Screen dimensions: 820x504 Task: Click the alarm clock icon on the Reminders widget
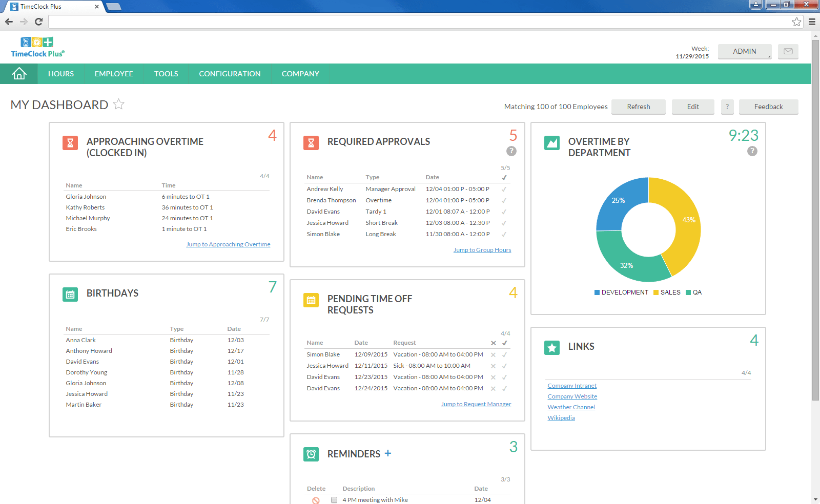(311, 454)
